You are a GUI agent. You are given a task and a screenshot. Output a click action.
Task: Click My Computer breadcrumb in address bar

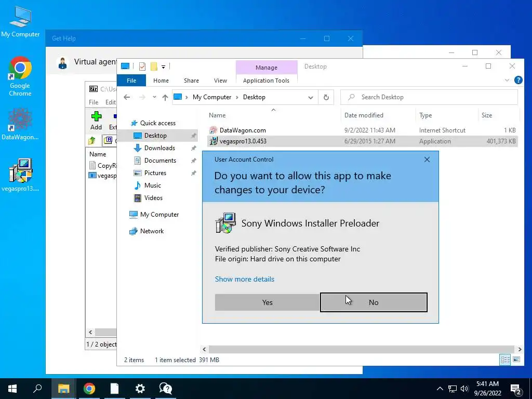[212, 97]
